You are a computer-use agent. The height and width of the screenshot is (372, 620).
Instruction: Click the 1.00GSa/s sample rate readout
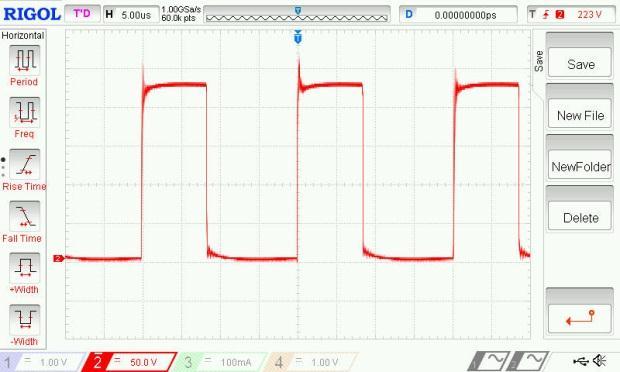coord(181,9)
